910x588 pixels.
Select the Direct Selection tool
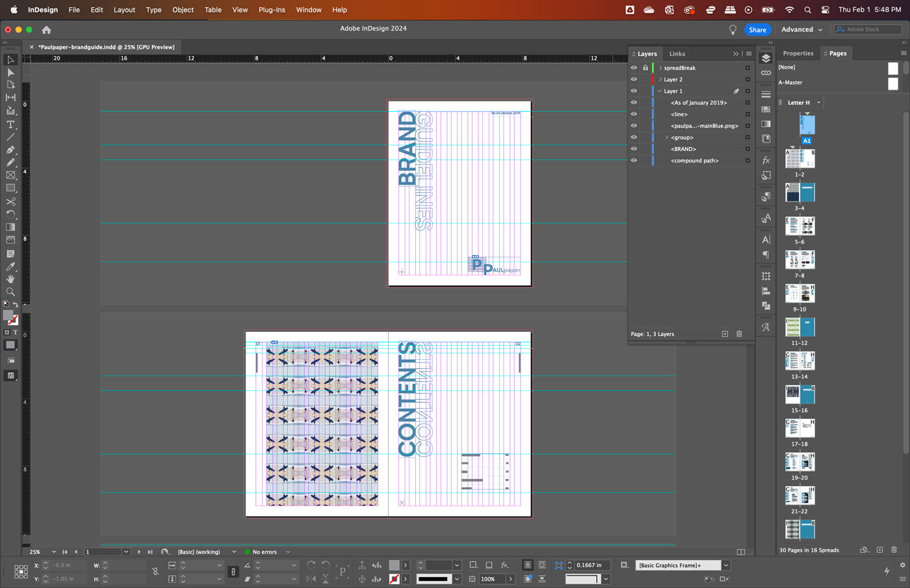(10, 73)
